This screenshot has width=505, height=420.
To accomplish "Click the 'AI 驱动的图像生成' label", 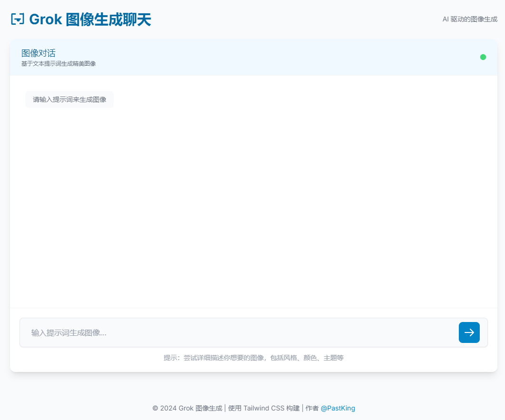I will [469, 20].
